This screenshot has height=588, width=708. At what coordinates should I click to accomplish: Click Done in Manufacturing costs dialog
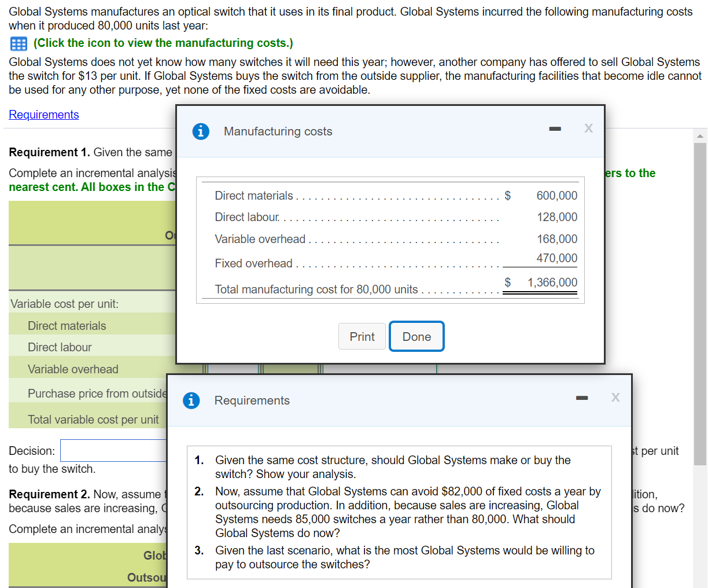point(416,336)
